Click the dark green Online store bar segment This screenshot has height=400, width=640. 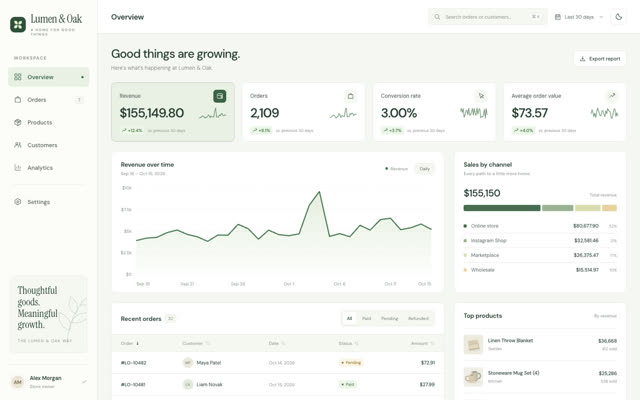[502, 208]
